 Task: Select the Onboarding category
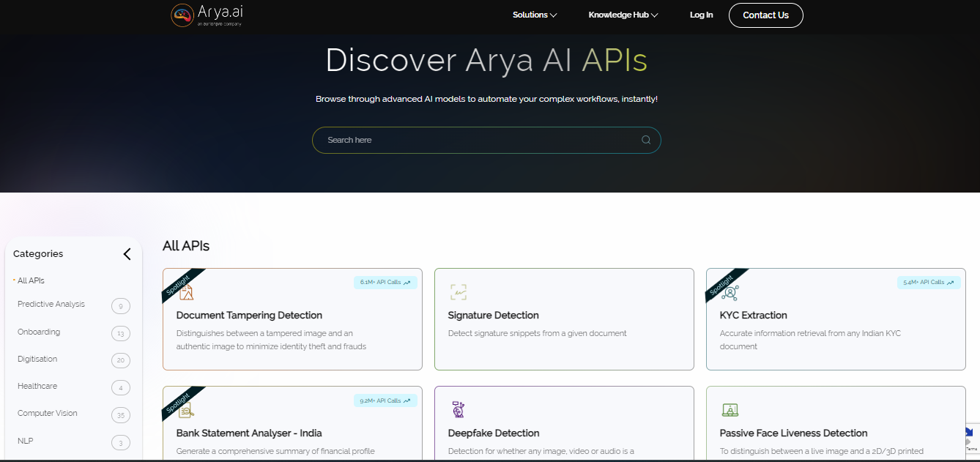39,332
